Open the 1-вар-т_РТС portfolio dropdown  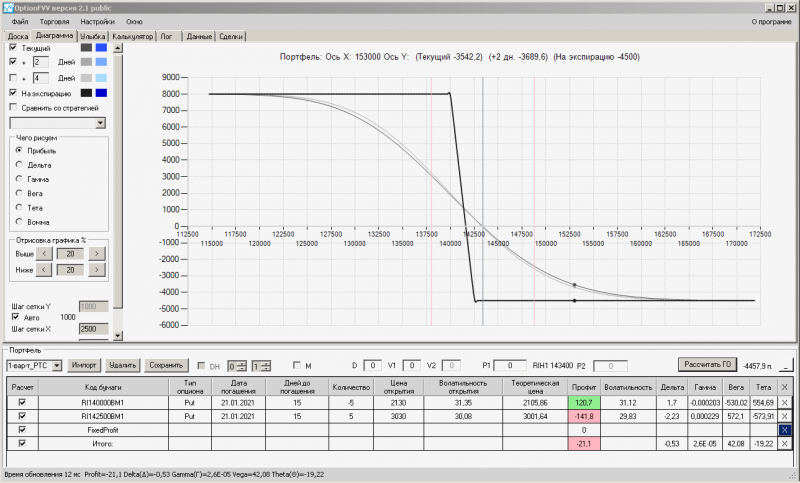[x=57, y=366]
